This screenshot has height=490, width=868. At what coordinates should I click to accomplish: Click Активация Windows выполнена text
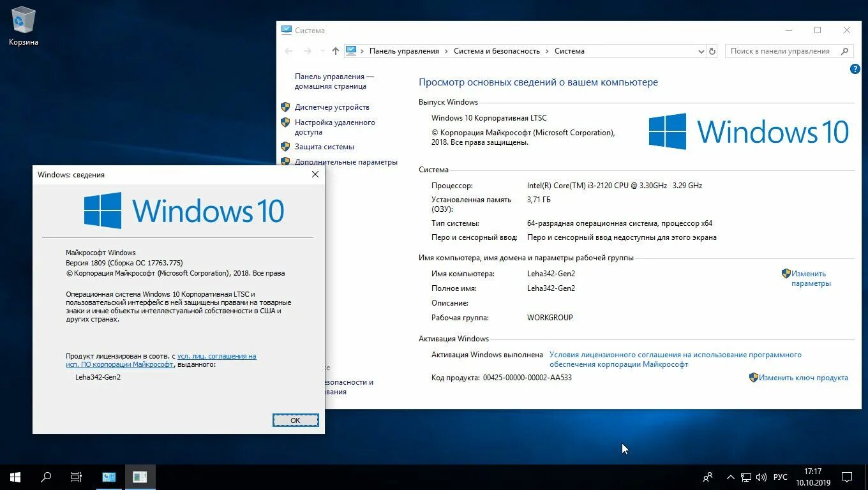[x=487, y=355]
